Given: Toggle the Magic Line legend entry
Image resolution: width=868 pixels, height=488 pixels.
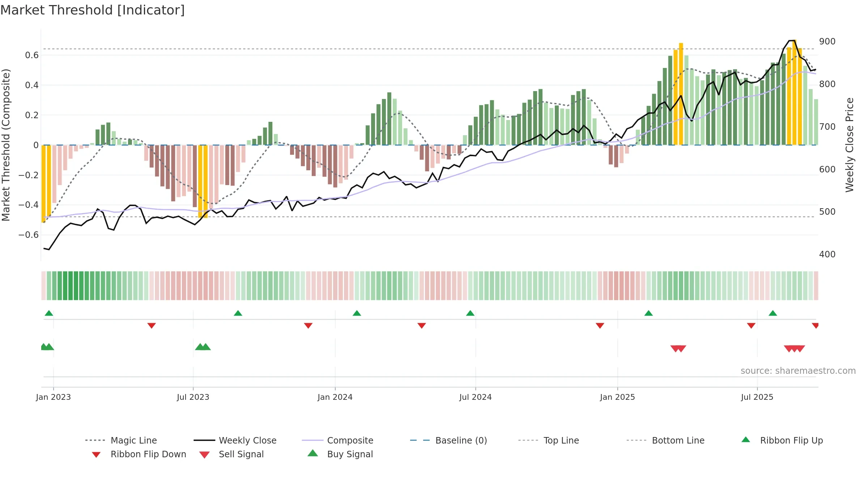Looking at the screenshot, I should pos(121,440).
